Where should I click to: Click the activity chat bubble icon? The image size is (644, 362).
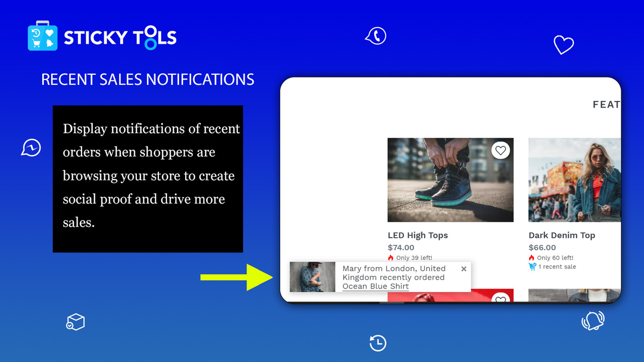pyautogui.click(x=31, y=148)
